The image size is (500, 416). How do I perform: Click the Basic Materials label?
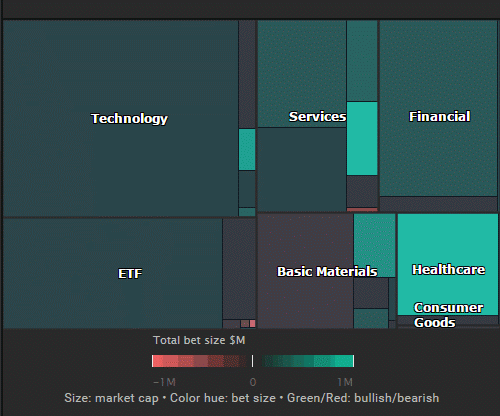pyautogui.click(x=327, y=271)
